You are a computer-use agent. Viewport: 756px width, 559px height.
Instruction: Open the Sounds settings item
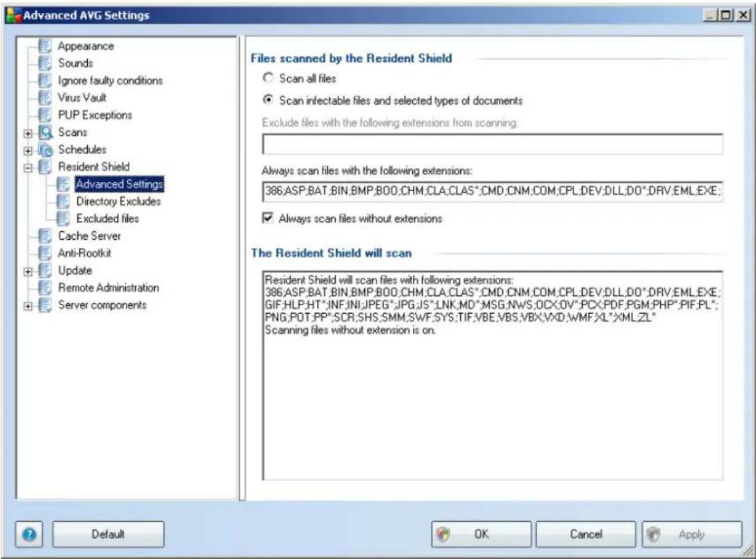[x=75, y=63]
